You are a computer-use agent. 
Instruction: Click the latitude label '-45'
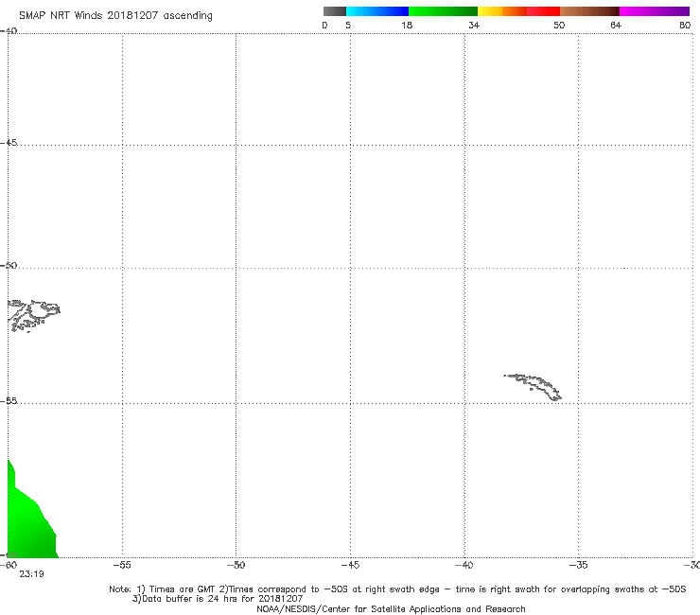tap(9, 143)
